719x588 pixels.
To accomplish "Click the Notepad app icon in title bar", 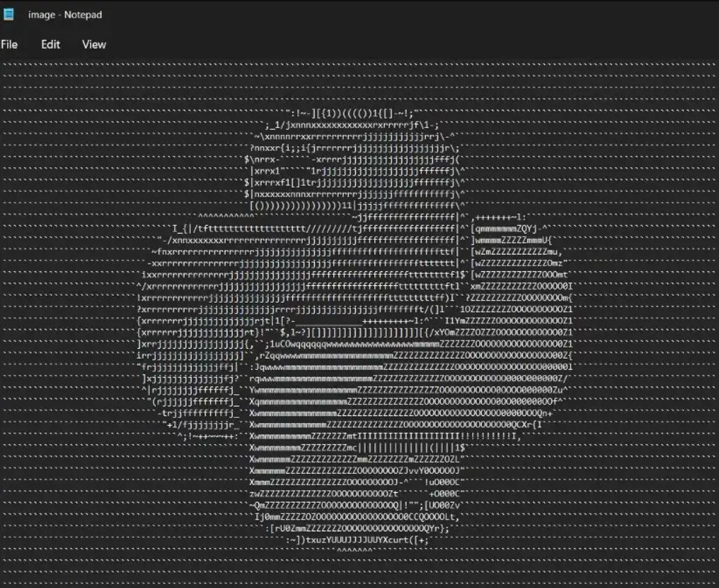I will pos(8,14).
